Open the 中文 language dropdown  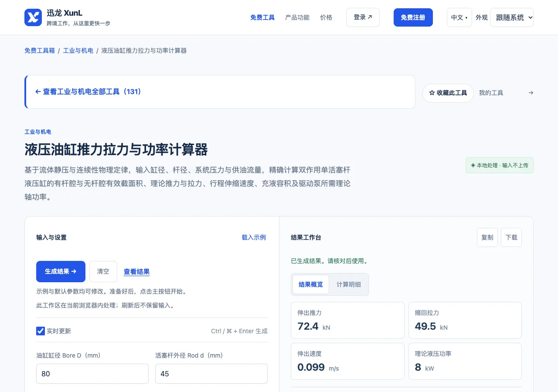click(459, 17)
